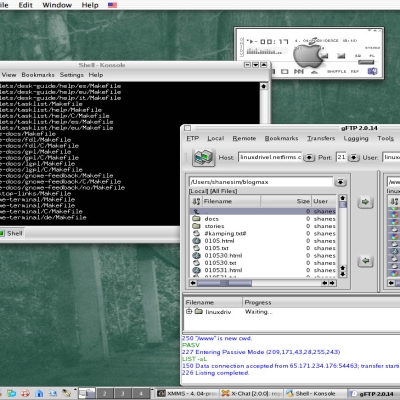Open gFTP Bookmarks menu

pos(281,138)
